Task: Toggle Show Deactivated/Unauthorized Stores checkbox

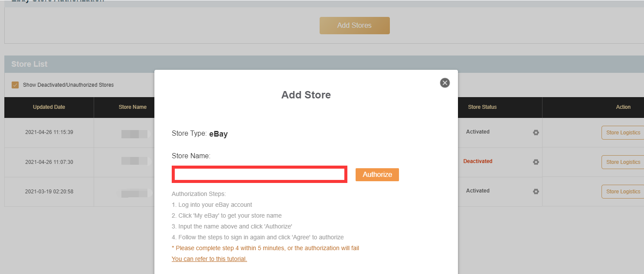Action: pos(15,85)
